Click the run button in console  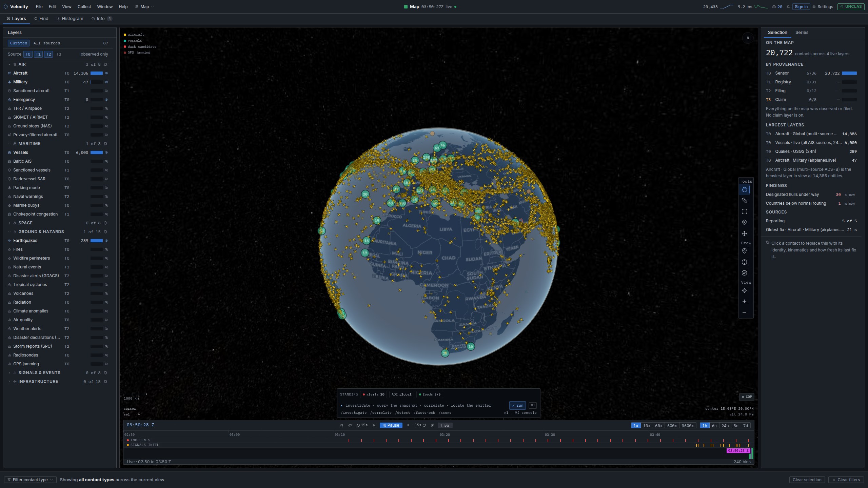click(x=517, y=405)
